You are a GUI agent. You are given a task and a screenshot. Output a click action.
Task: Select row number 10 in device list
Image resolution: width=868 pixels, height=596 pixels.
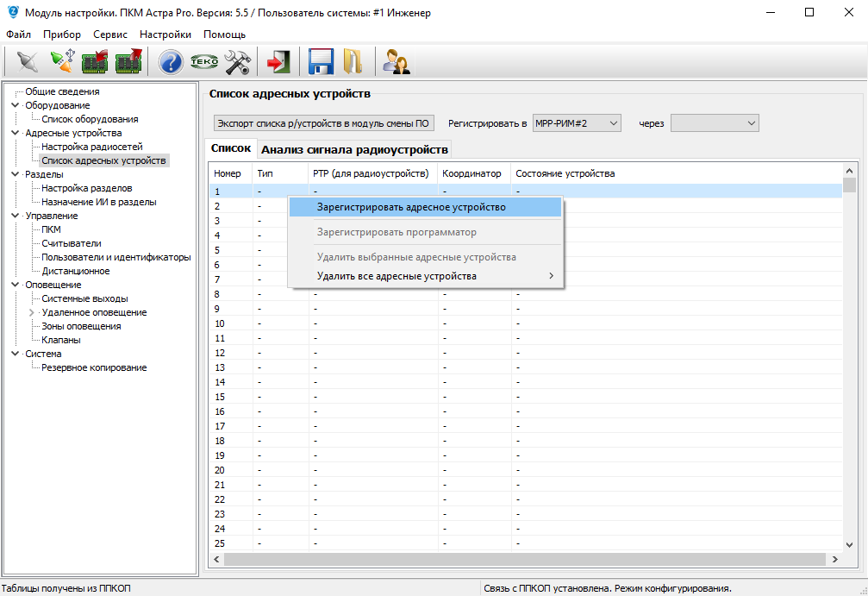click(x=526, y=323)
